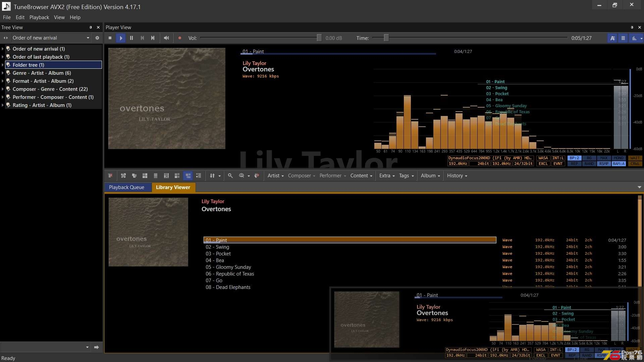Toggle MONO output in Player View
The width and height of the screenshot is (644, 362).
coord(619,158)
